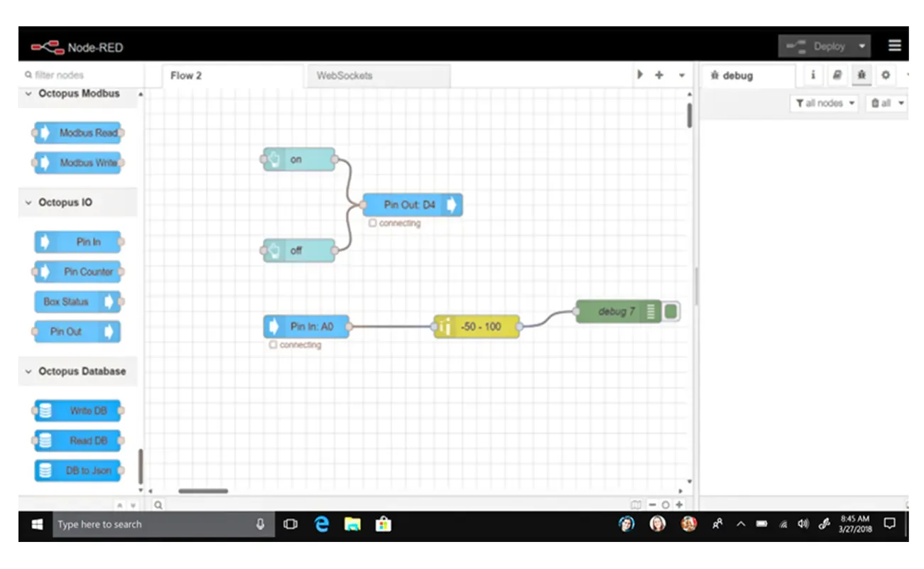Open the Deploy dropdown arrow
This screenshot has height=569, width=924.
[x=862, y=47]
